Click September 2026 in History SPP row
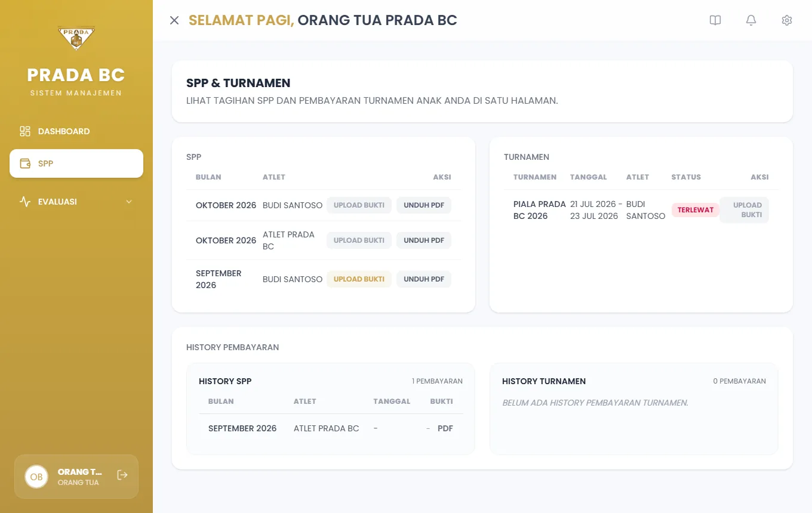The image size is (812, 513). [x=242, y=428]
